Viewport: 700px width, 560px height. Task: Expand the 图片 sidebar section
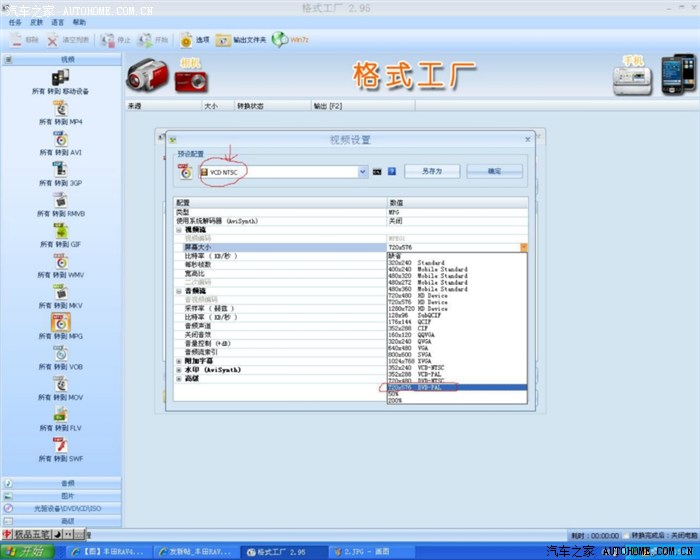(x=62, y=496)
